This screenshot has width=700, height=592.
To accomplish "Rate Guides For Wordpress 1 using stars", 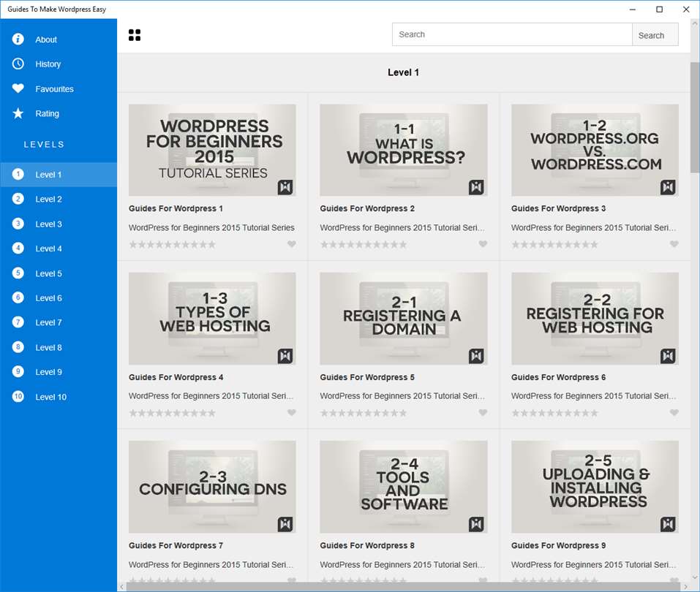I will coord(173,244).
